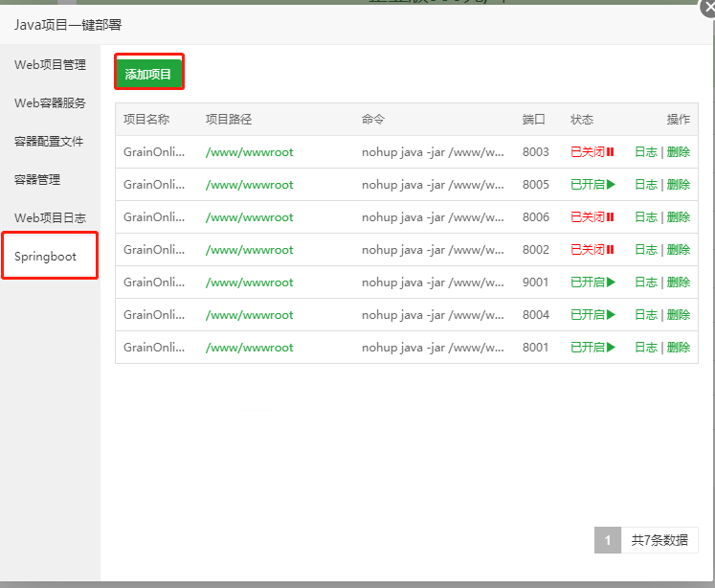This screenshot has width=715, height=588.
Task: Delete the project on port 8005
Action: click(678, 185)
